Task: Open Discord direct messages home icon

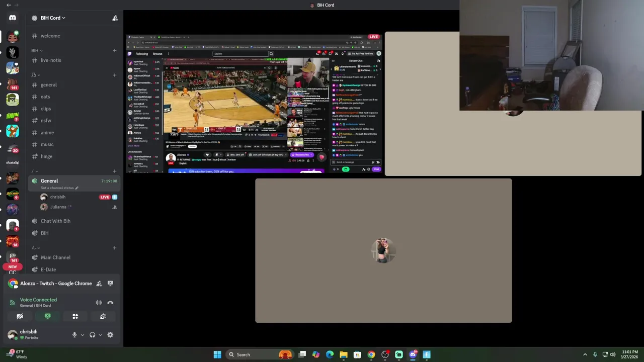Action: [x=13, y=18]
